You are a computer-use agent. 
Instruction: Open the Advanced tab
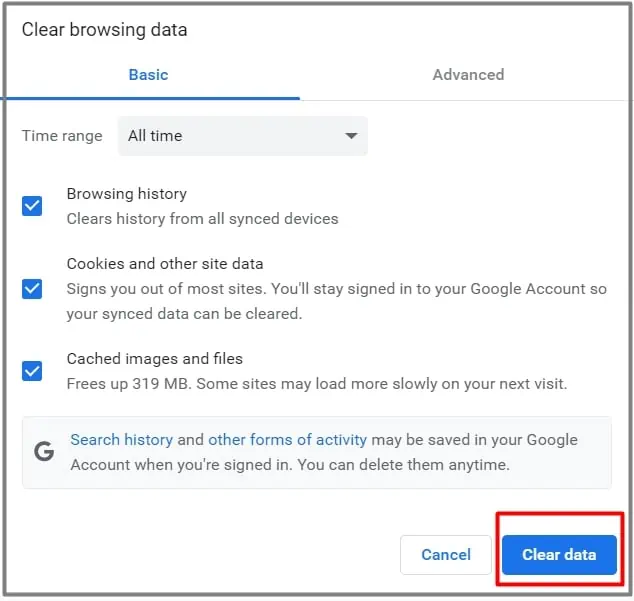pyautogui.click(x=468, y=75)
